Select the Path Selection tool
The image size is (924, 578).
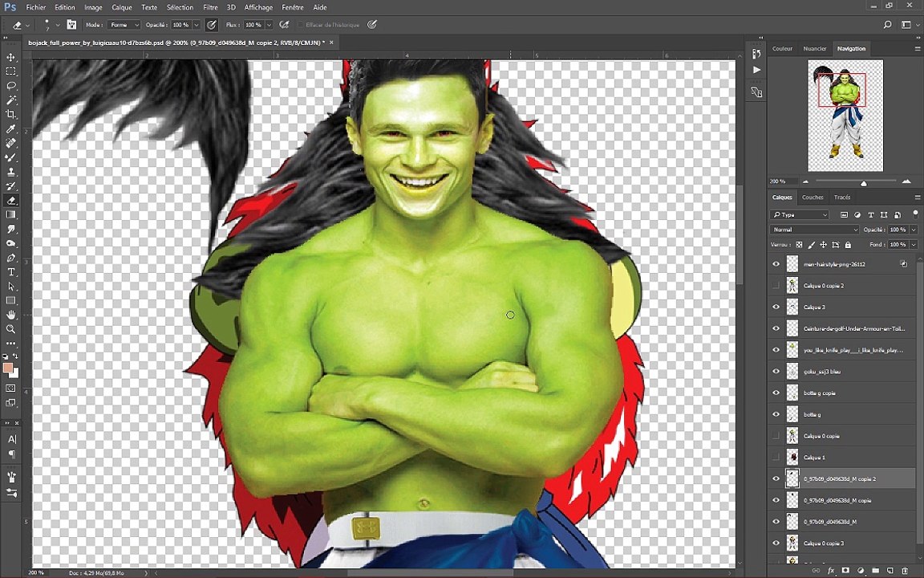(x=10, y=286)
